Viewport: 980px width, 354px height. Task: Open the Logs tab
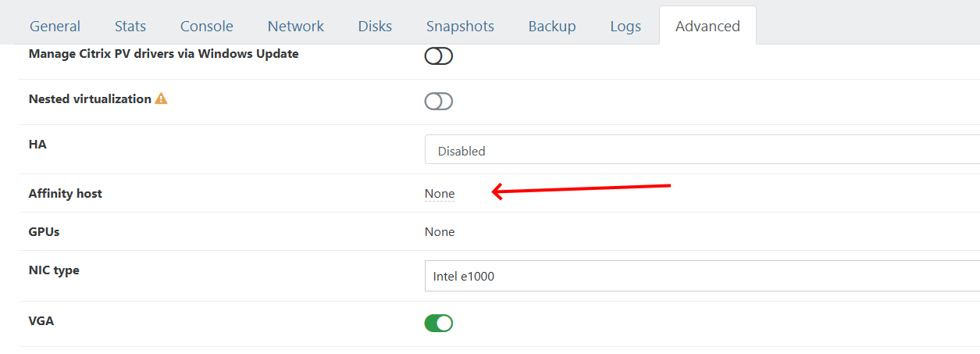click(625, 26)
